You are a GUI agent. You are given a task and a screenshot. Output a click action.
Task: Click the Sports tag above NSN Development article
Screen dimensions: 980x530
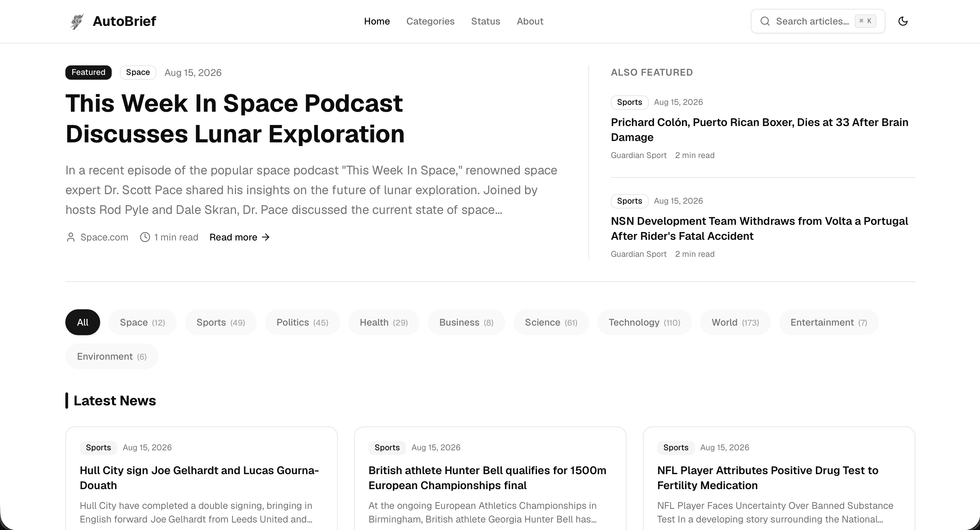pyautogui.click(x=629, y=201)
